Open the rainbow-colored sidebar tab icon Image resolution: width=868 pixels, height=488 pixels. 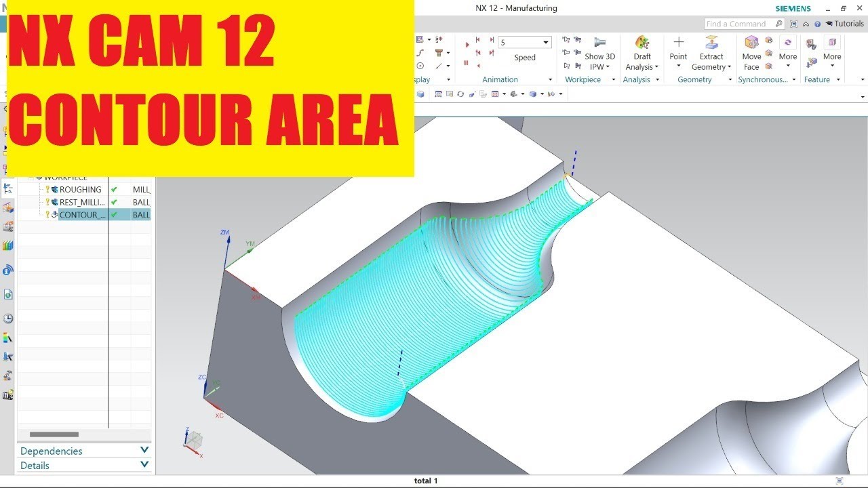(x=7, y=337)
